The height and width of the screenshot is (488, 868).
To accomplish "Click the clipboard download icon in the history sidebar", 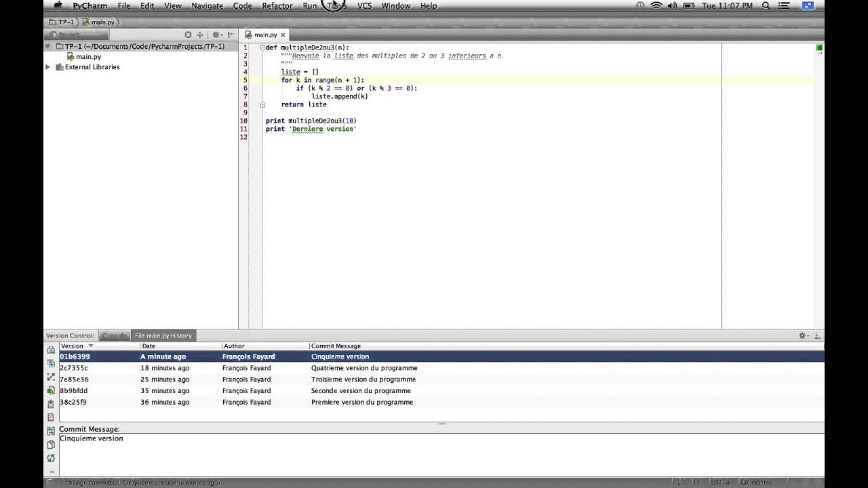I will [51, 404].
